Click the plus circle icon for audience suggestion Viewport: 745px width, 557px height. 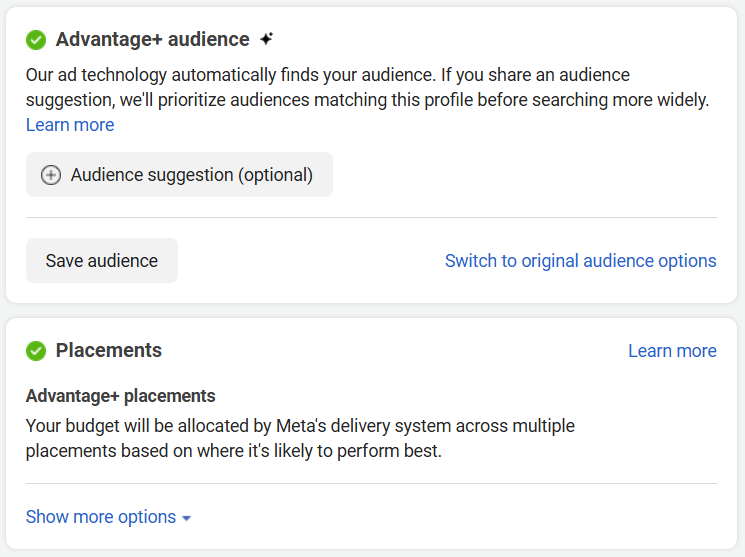[x=51, y=175]
